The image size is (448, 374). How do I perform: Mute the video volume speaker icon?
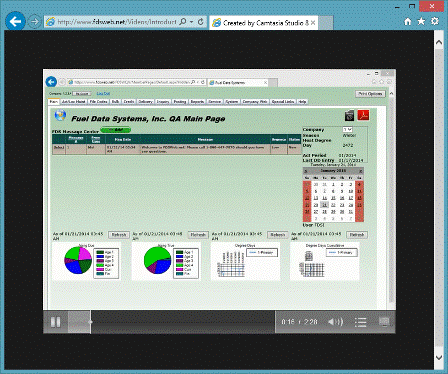335,322
